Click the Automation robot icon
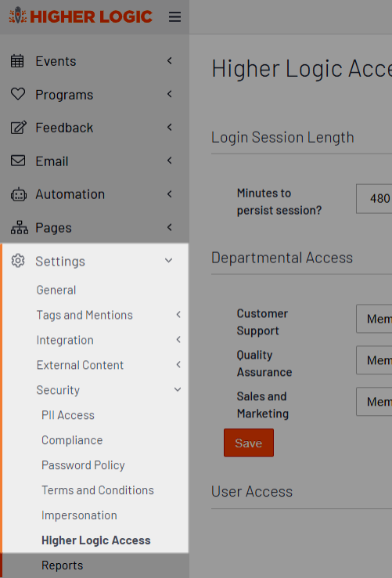Viewport: 392px width, 578px height. coord(19,194)
